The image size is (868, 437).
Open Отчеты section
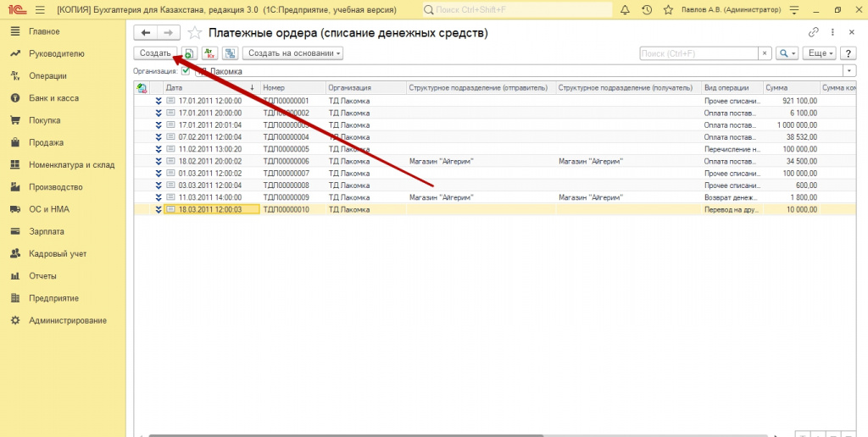(x=42, y=276)
